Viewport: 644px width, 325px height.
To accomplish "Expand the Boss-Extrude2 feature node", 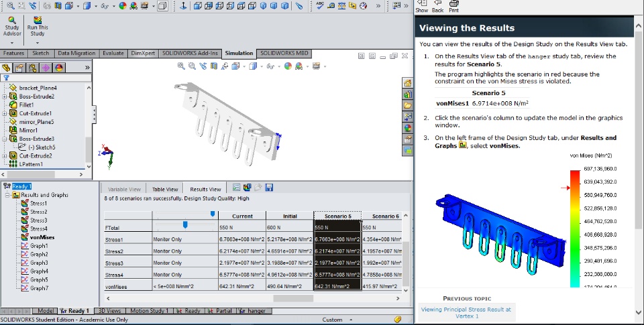I will (5, 96).
